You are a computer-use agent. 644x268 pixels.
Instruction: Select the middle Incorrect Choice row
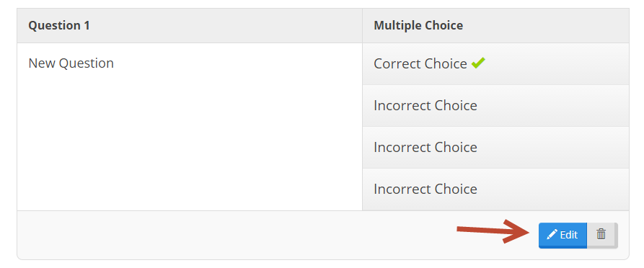(495, 148)
